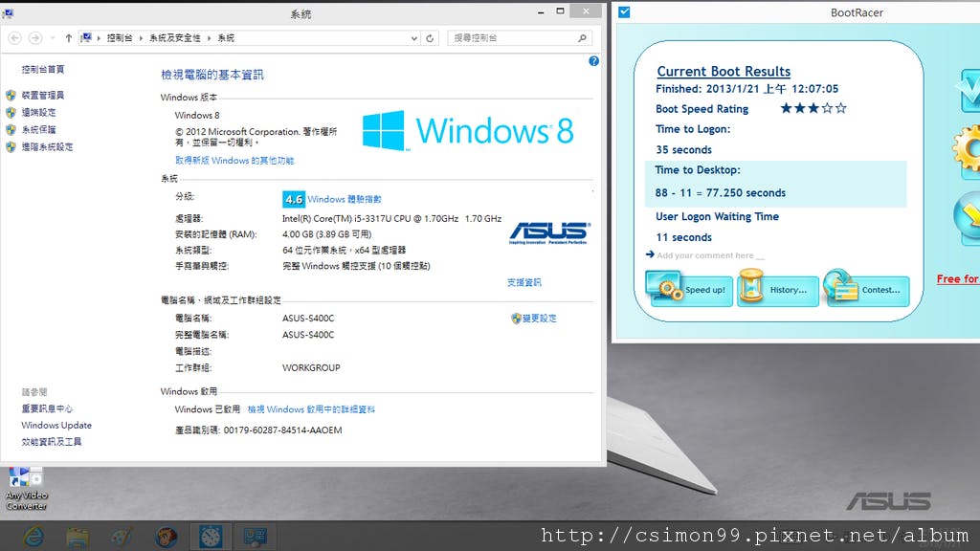Select the Finished: 2013/1/21 timestamp line
This screenshot has height=551, width=980.
coord(746,89)
